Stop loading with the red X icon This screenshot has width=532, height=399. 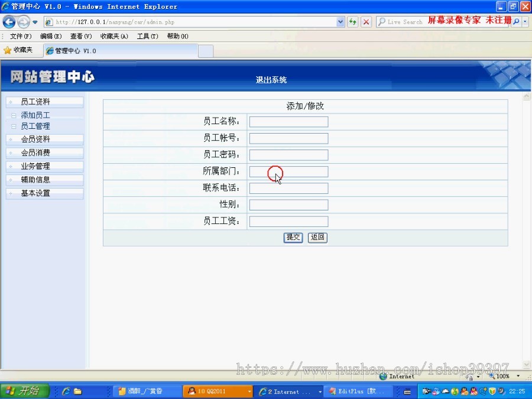(366, 22)
